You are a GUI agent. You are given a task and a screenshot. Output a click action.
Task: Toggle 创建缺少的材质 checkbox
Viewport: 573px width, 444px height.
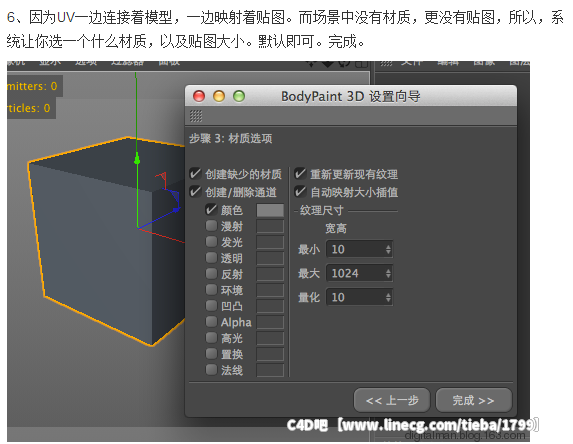coord(195,174)
